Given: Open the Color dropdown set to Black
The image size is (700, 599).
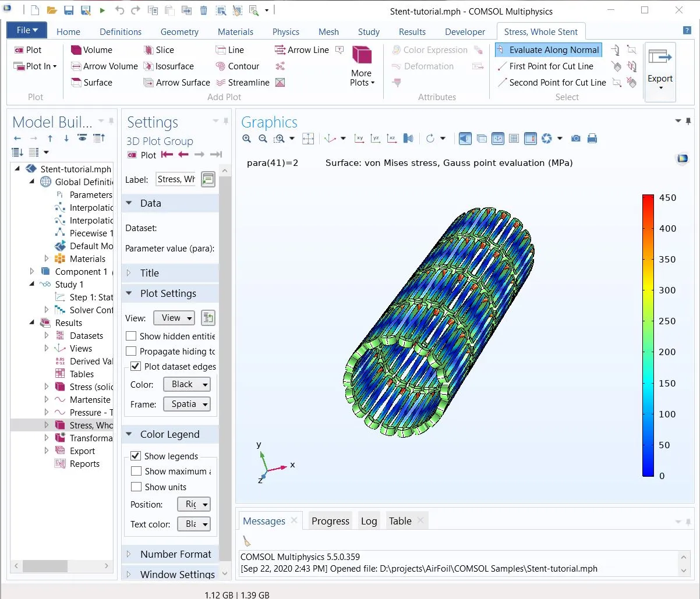Looking at the screenshot, I should [x=186, y=384].
